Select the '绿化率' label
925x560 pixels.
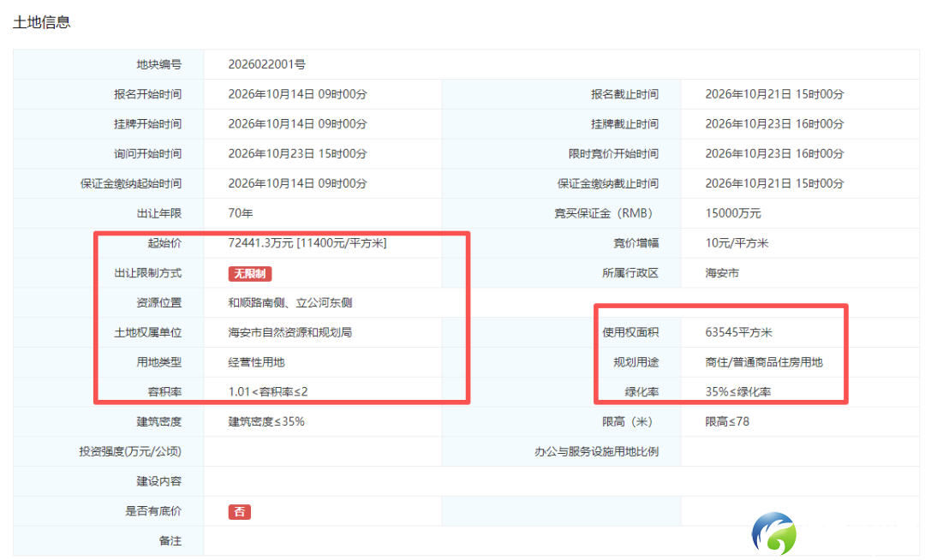[x=642, y=392]
